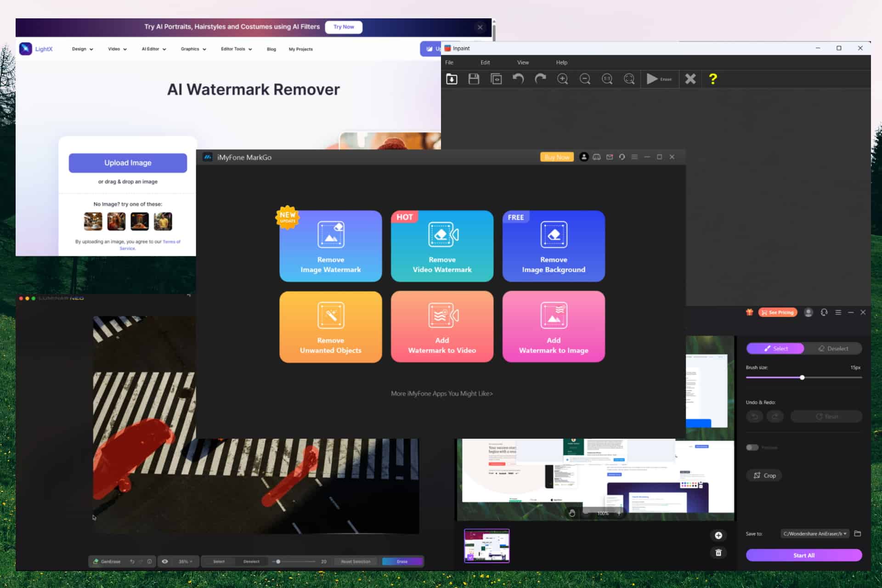Click the save floppy icon in Inpaint

(x=474, y=79)
